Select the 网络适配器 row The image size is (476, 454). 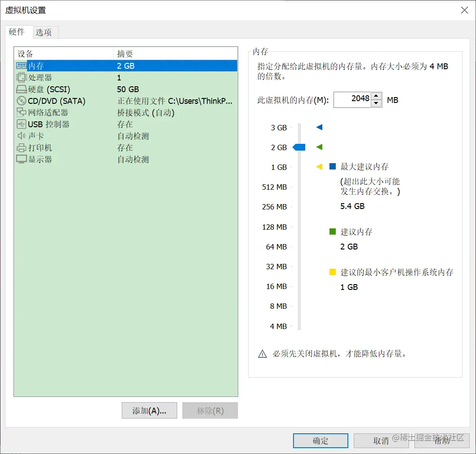[x=126, y=112]
